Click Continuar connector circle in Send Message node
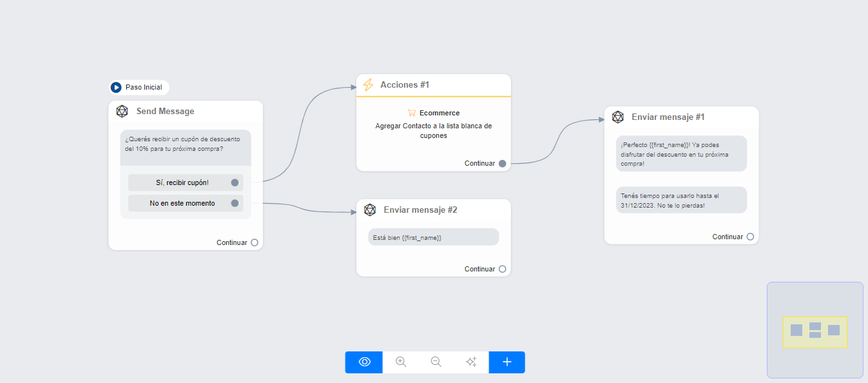 [255, 242]
